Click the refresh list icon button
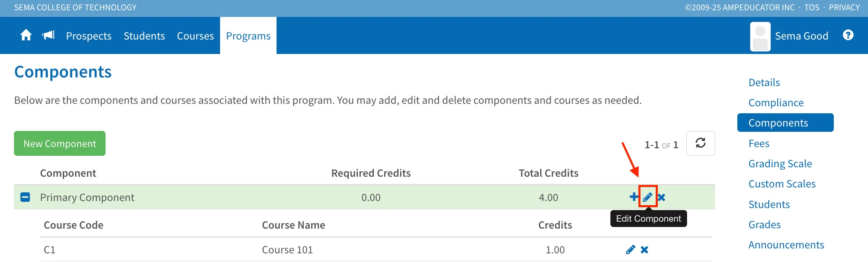 (x=700, y=143)
